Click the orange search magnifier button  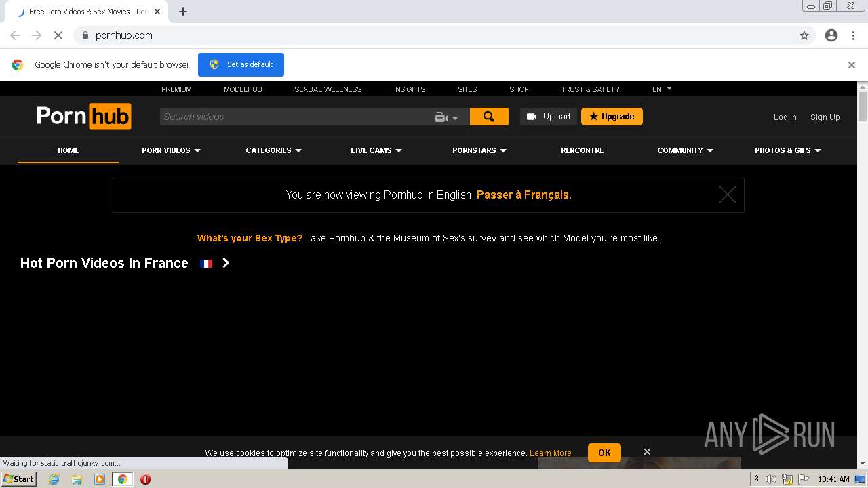[489, 117]
